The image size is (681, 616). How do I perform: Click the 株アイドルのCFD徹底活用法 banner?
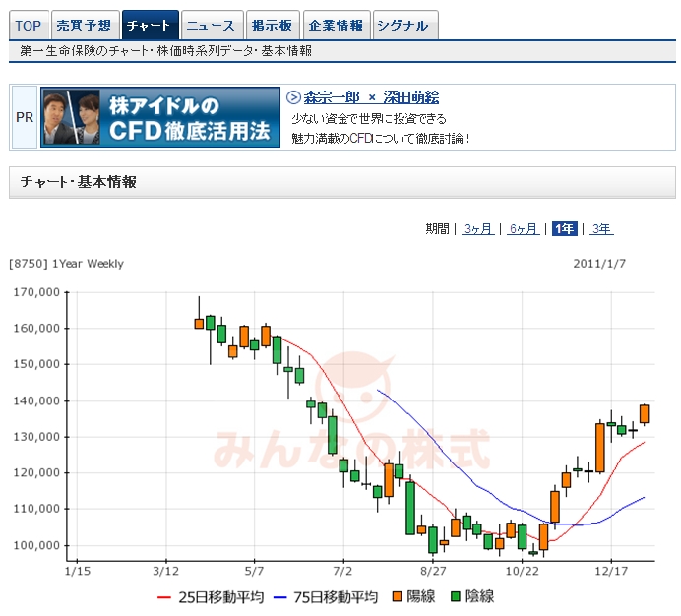[160, 117]
